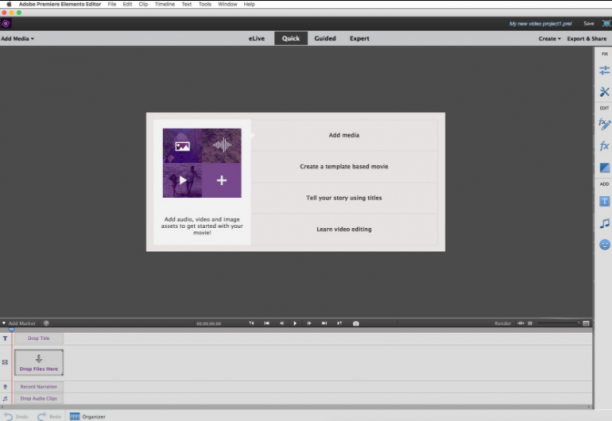This screenshot has height=421, width=612.
Task: Click Export & Share button
Action: tap(587, 39)
